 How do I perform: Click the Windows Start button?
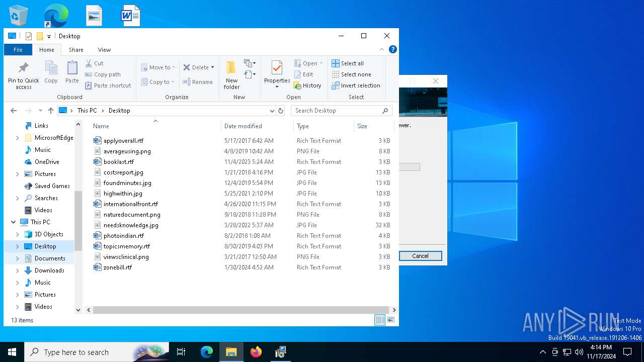[12, 352]
